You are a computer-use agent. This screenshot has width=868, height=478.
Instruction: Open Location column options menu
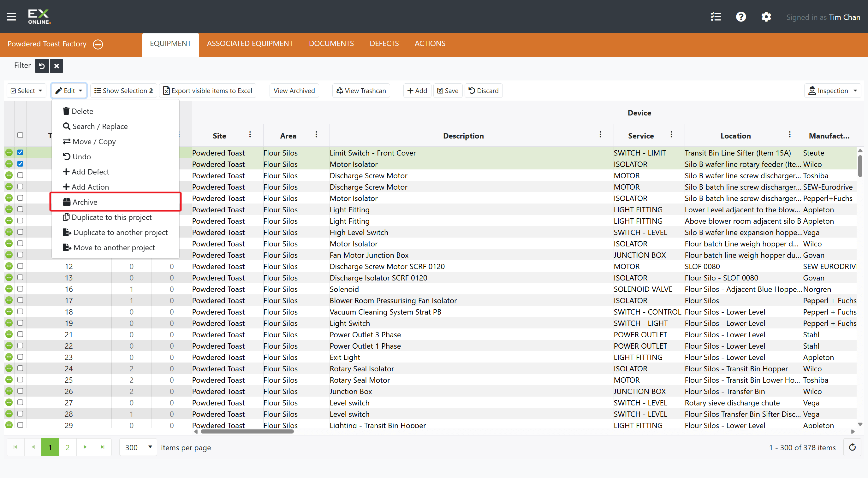coord(789,135)
